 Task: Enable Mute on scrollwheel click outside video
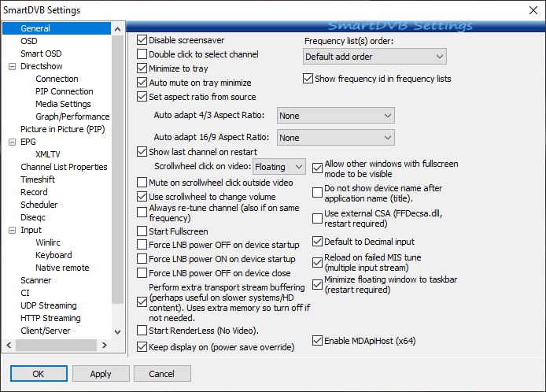pos(142,183)
